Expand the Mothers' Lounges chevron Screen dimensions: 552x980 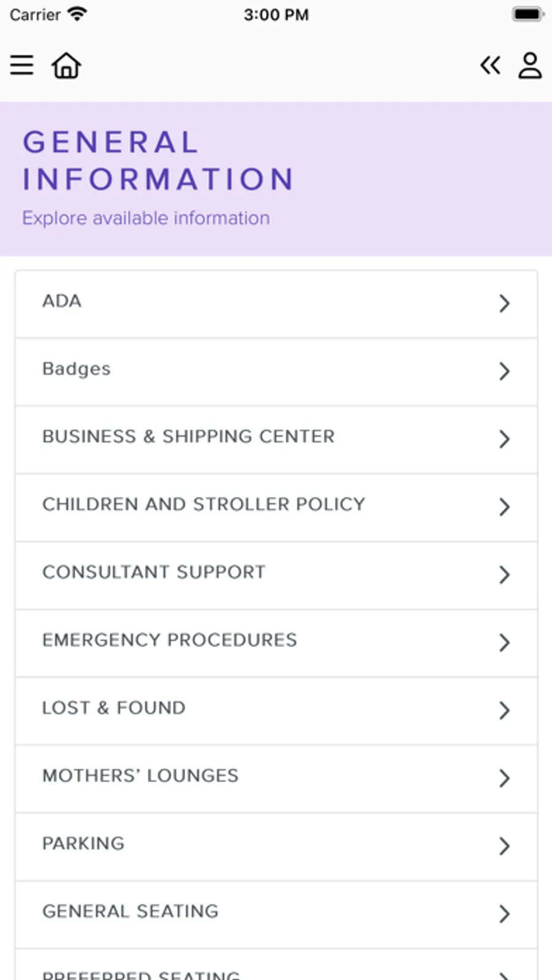(504, 778)
